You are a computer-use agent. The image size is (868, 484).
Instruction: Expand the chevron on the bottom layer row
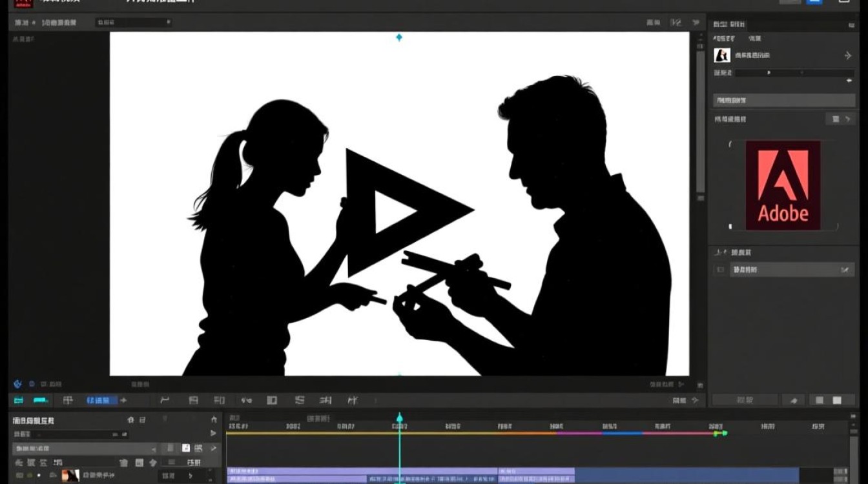(191, 476)
